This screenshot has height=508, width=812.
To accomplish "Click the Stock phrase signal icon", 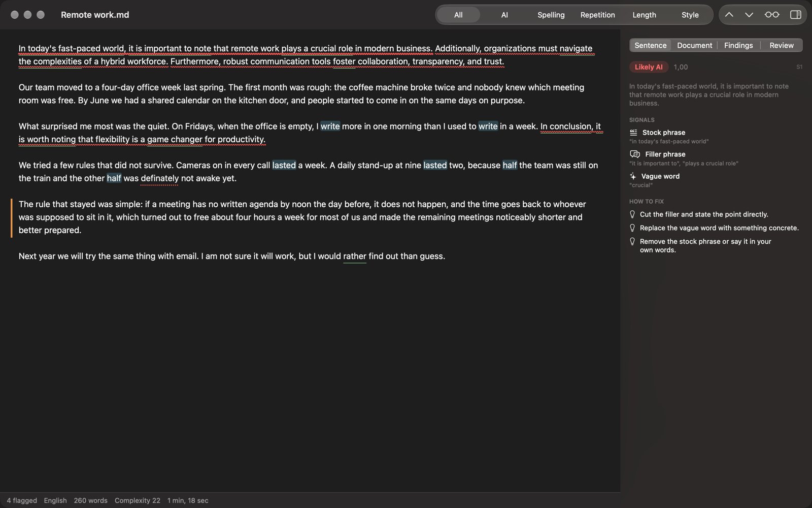I will tap(633, 133).
